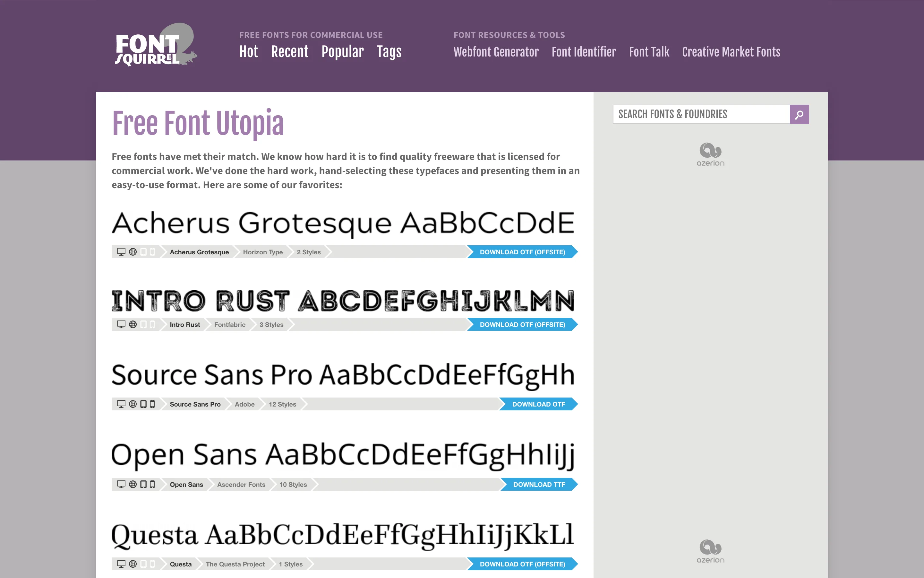View the 12 Styles of Source Sans Pro
The height and width of the screenshot is (578, 924).
point(282,404)
